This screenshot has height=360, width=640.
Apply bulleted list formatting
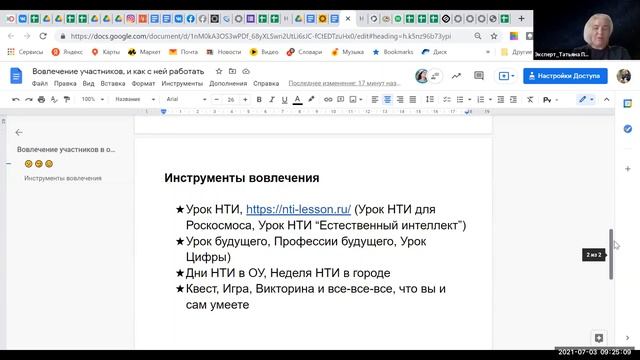[460, 100]
